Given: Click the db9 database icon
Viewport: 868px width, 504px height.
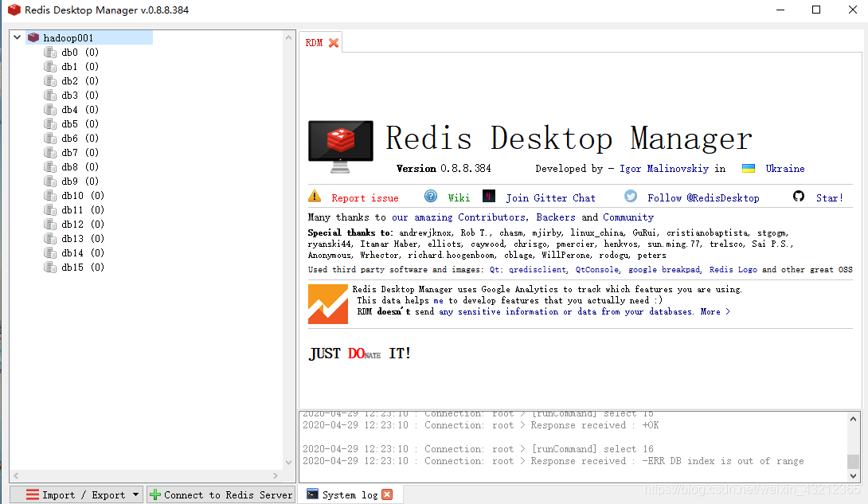Looking at the screenshot, I should [50, 182].
